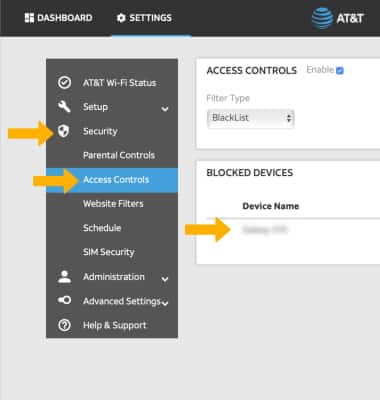Select Access Controls in sidebar
The image size is (380, 400).
112,180
